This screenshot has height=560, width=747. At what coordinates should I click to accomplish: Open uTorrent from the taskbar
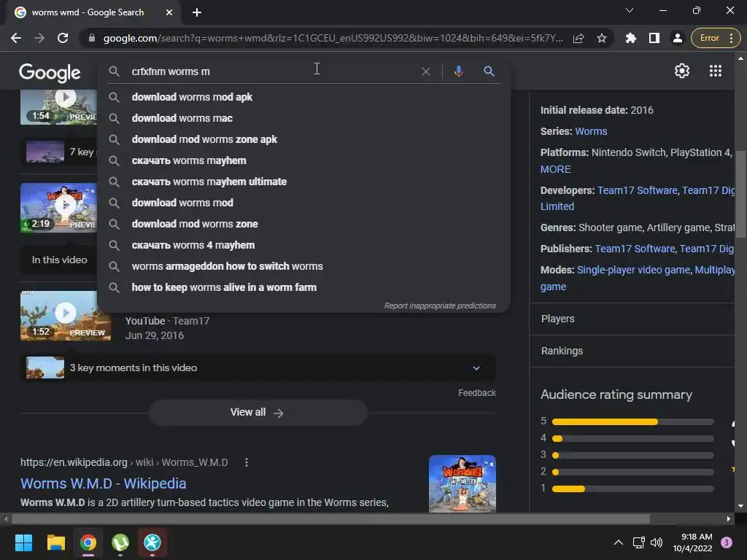(120, 542)
